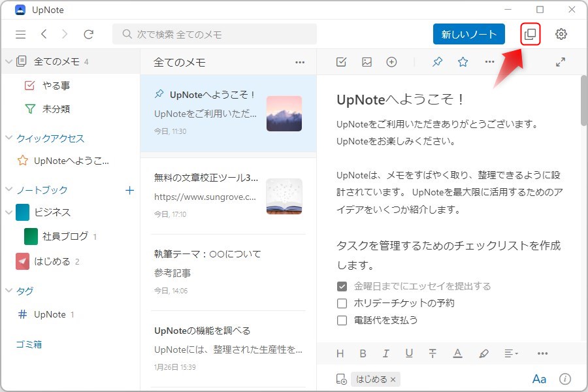The width and height of the screenshot is (588, 392).
Task: Click the note title UpNoteへようこそ！ in editor
Action: coord(400,100)
